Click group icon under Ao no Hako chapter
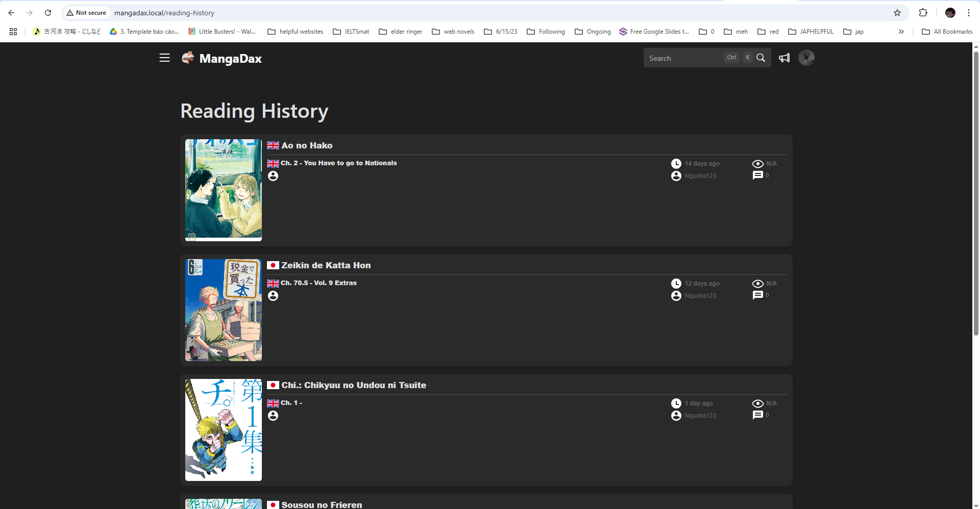Image resolution: width=980 pixels, height=509 pixels. click(273, 176)
